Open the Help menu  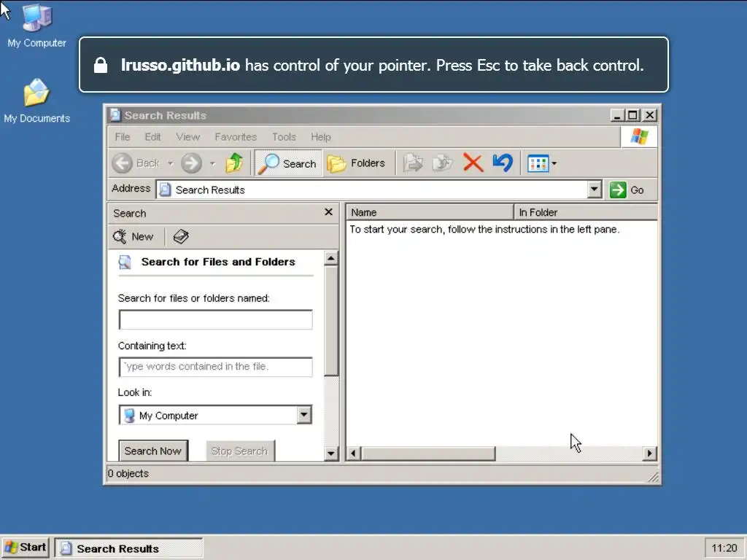coord(321,137)
